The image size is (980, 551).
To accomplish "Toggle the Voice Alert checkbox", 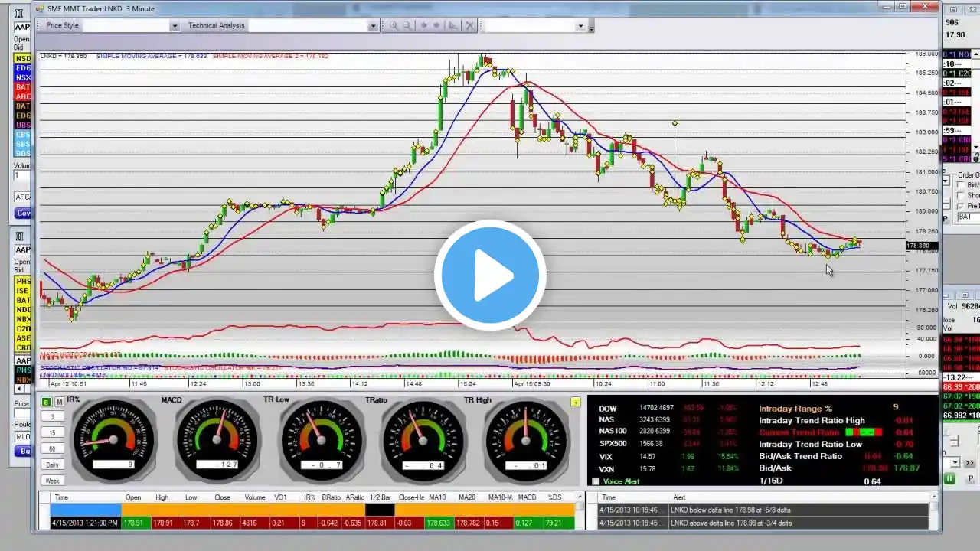I will coord(596,481).
